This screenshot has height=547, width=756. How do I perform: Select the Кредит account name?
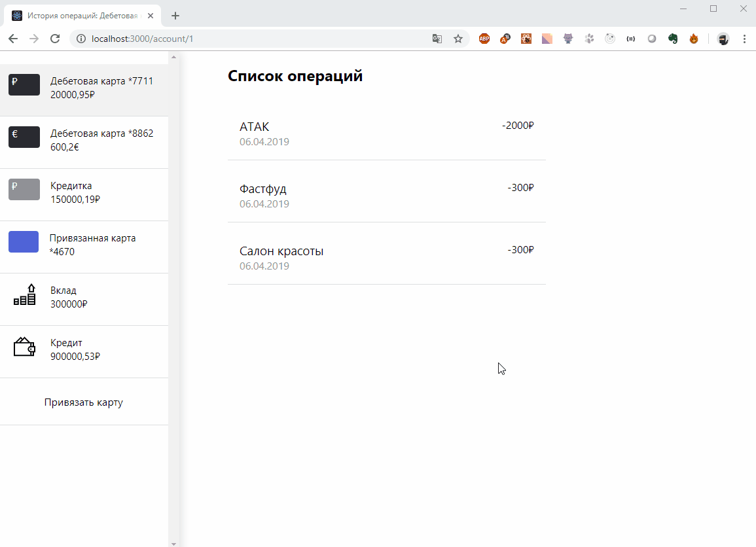(66, 343)
